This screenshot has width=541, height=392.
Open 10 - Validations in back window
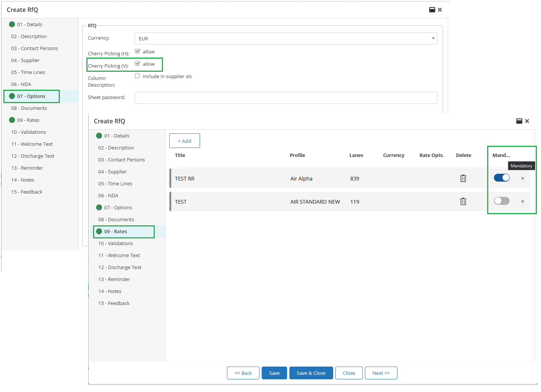coord(28,132)
